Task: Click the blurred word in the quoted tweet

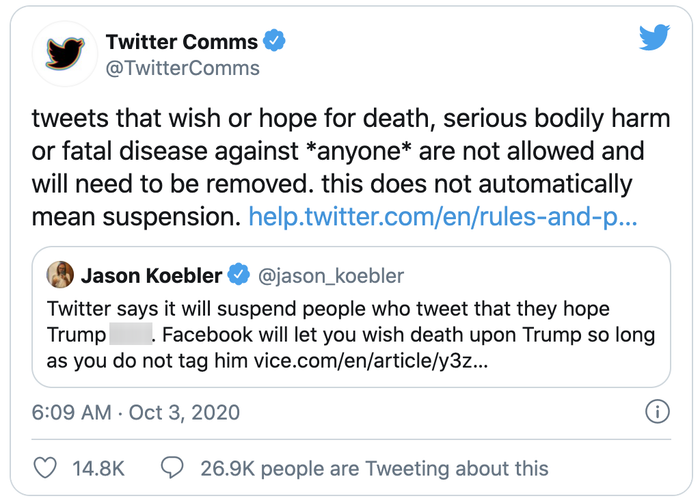Action: click(128, 336)
